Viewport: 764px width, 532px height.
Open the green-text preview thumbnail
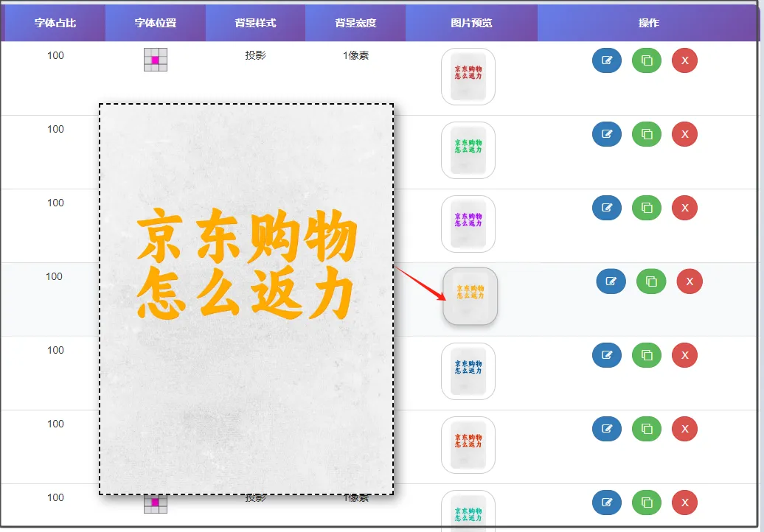tap(468, 150)
